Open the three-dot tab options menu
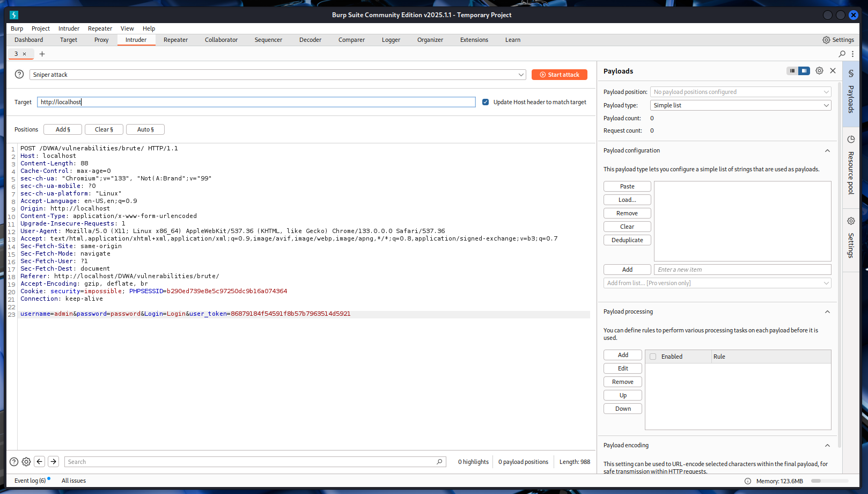The height and width of the screenshot is (494, 868). pos(852,54)
